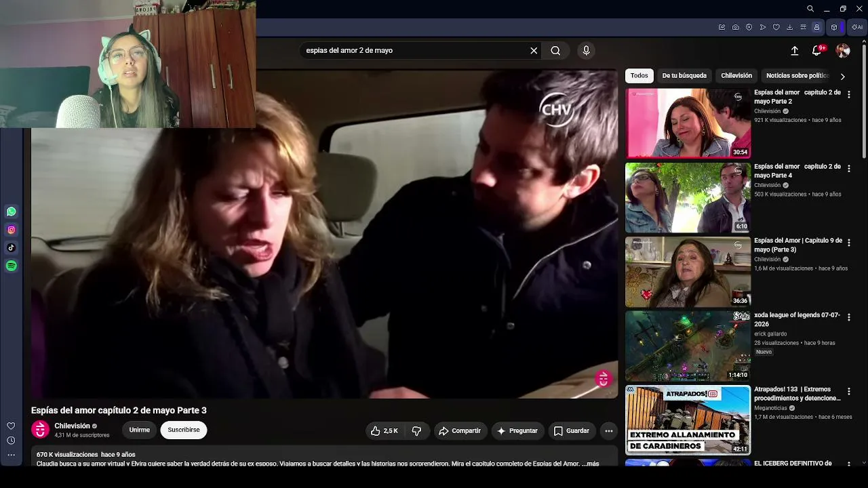Open options menu for Atrapados! 133 video
The image size is (868, 488).
tap(848, 391)
